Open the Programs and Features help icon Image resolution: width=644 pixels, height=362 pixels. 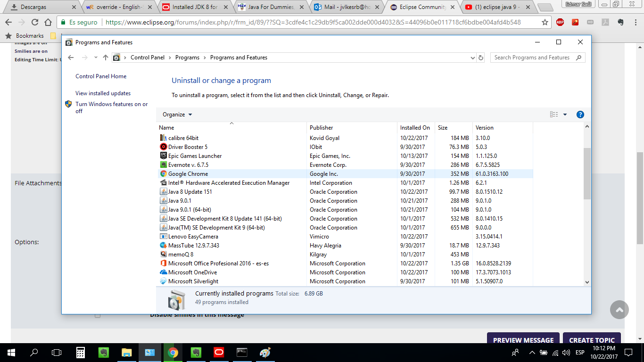[x=580, y=115]
